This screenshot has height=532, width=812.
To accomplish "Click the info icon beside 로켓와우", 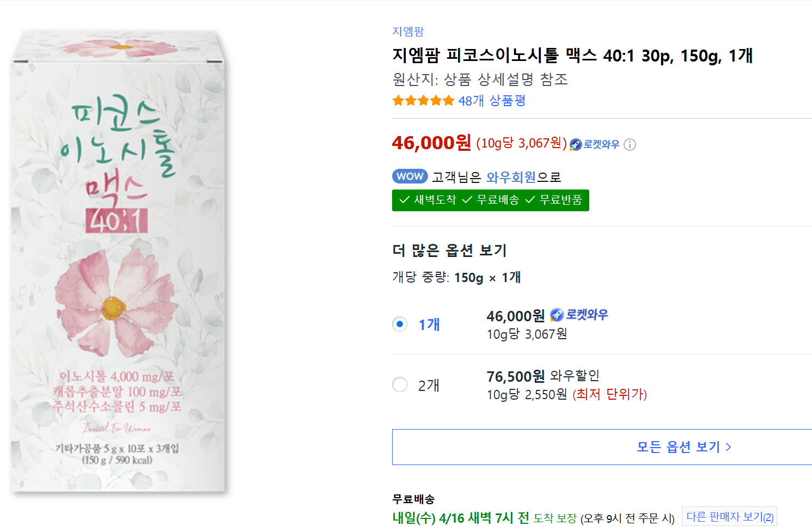I will tap(630, 144).
